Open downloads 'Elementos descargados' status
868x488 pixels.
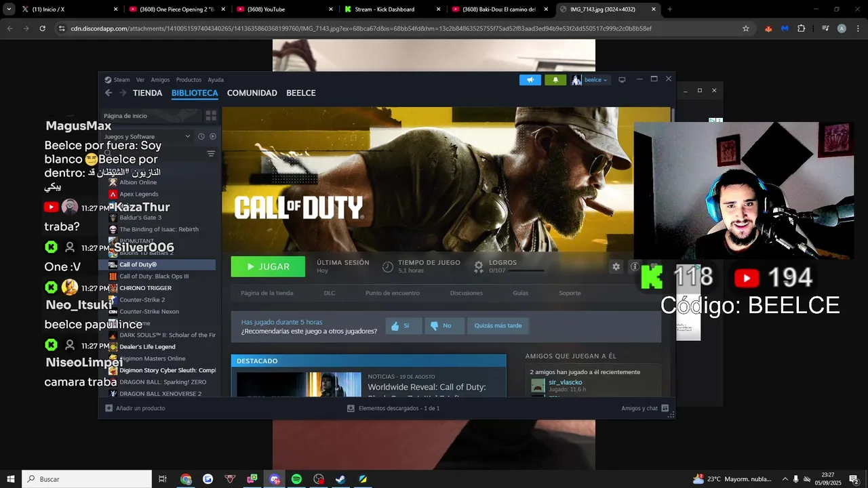coord(393,408)
